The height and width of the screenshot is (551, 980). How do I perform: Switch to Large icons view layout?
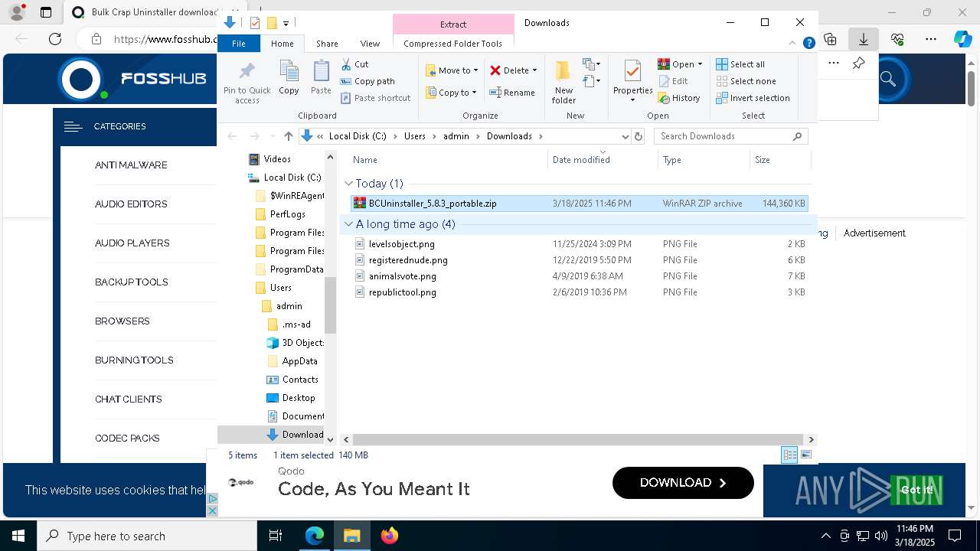(x=805, y=455)
